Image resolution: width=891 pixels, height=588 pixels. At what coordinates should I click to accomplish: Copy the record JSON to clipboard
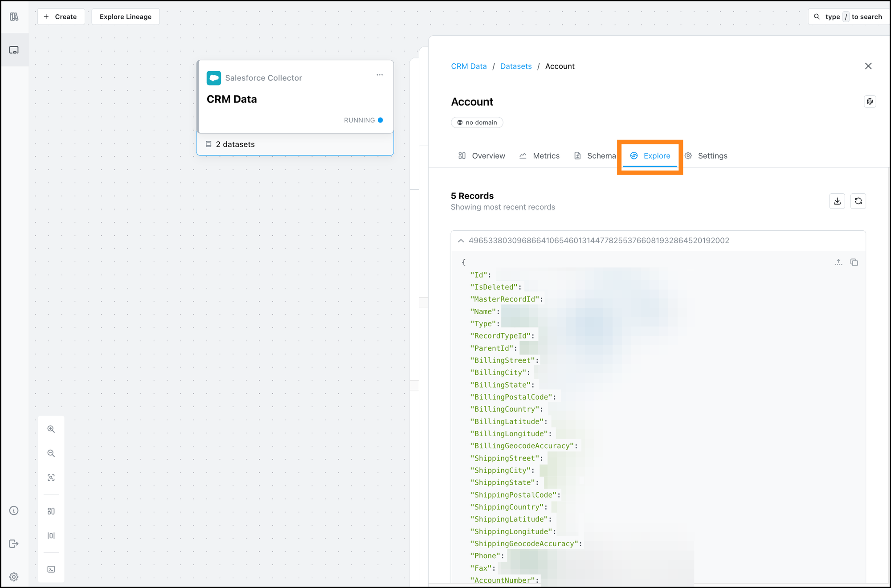854,262
